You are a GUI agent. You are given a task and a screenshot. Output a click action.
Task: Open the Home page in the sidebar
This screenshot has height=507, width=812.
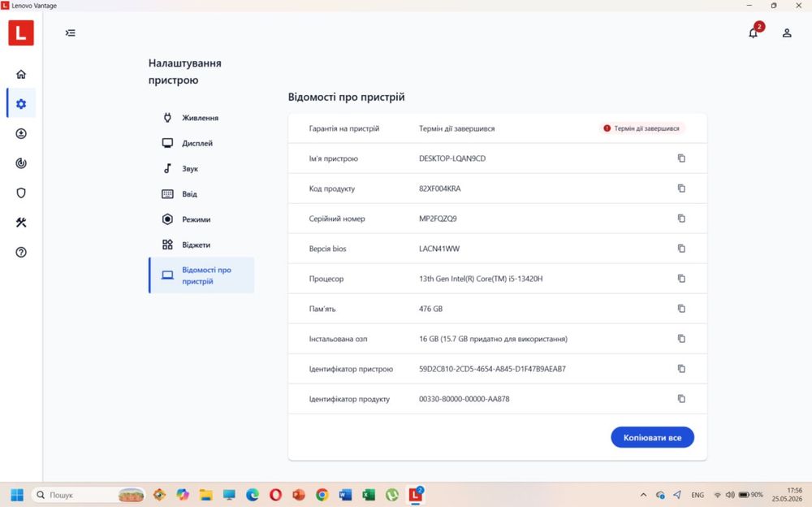pyautogui.click(x=21, y=74)
